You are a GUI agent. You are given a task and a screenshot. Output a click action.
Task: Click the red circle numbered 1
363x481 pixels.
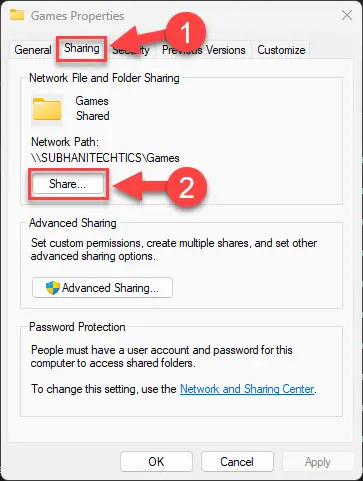click(x=185, y=33)
